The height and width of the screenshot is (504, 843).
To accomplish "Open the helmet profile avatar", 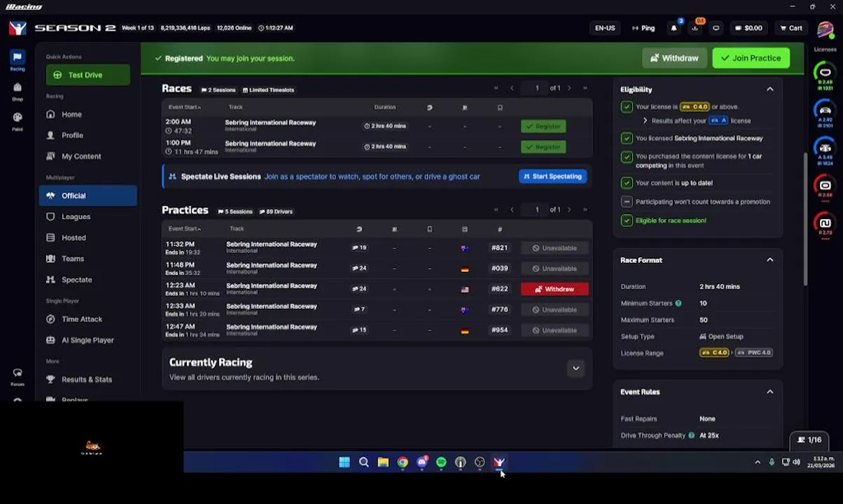I will click(x=825, y=30).
